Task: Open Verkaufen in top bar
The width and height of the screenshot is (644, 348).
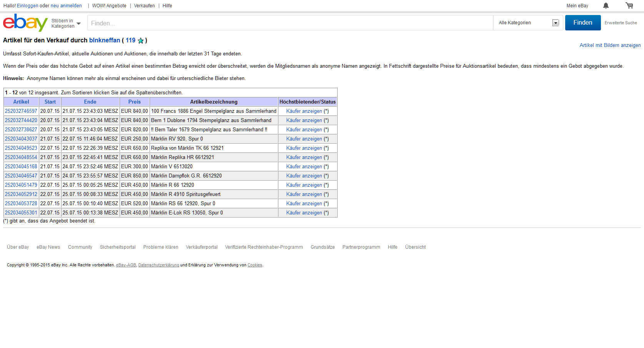Action: [145, 6]
